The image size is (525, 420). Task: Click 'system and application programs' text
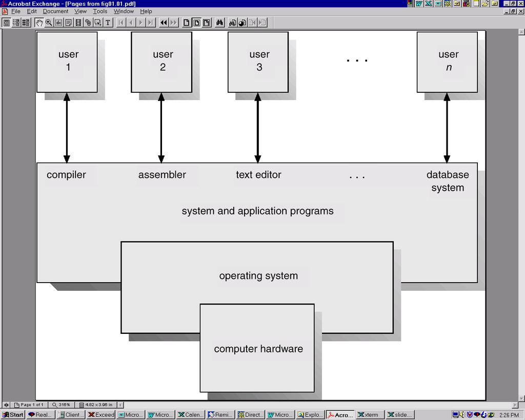point(257,211)
